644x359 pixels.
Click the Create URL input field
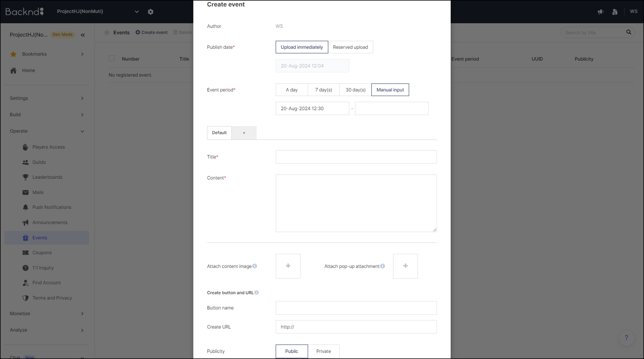[356, 327]
